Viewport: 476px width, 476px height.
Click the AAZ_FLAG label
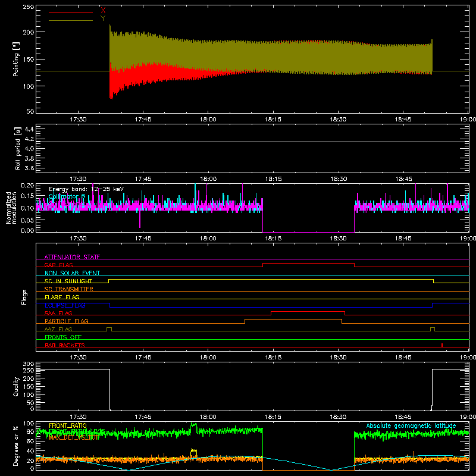[58, 329]
